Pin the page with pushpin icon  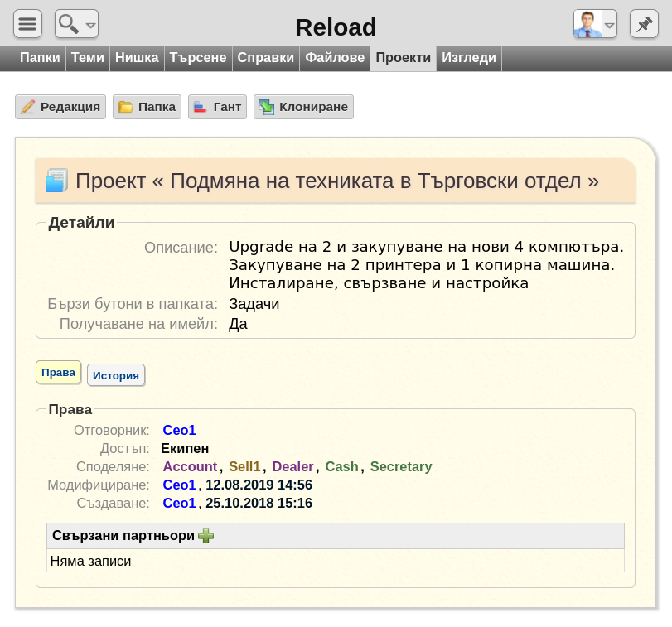(644, 24)
